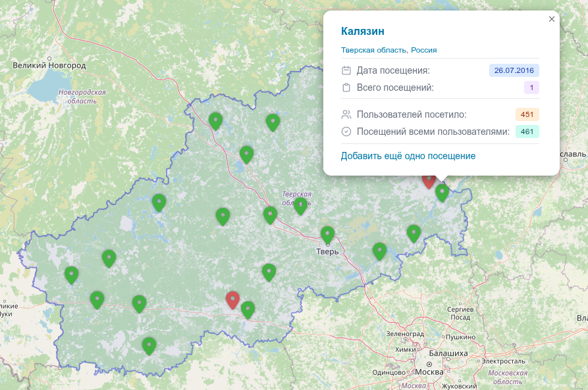Select the red marker in the southern Tver region
The image size is (588, 390).
pos(232,300)
